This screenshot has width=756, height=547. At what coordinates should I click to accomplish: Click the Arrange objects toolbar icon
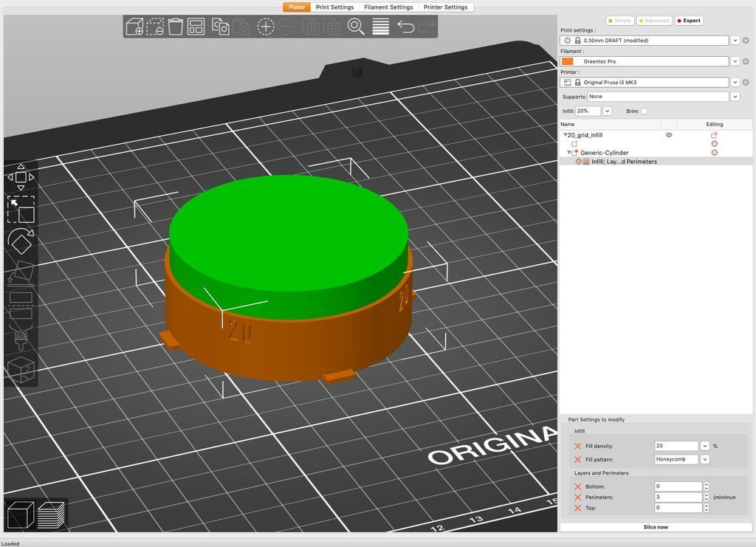coord(196,27)
